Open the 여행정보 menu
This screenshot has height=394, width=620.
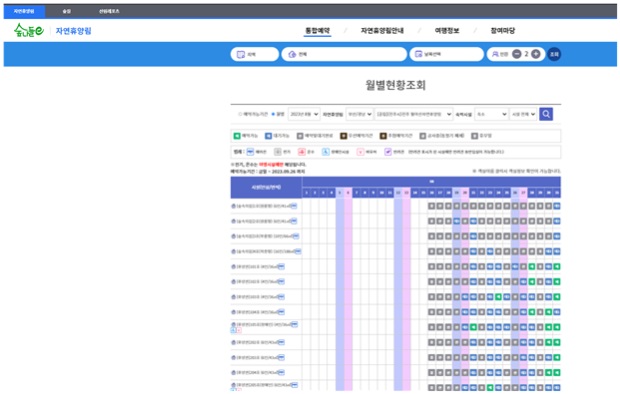447,30
